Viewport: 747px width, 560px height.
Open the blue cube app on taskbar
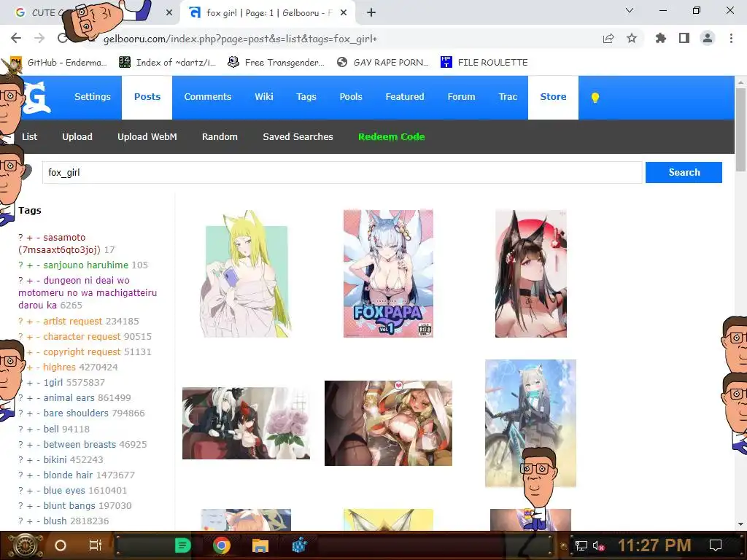click(x=299, y=545)
